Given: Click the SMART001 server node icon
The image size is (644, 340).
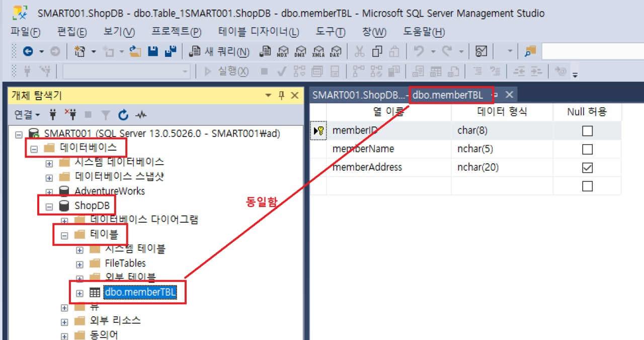Looking at the screenshot, I should 34,134.
